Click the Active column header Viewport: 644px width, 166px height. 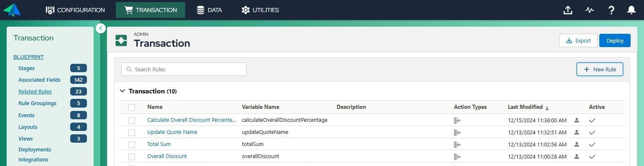point(597,107)
